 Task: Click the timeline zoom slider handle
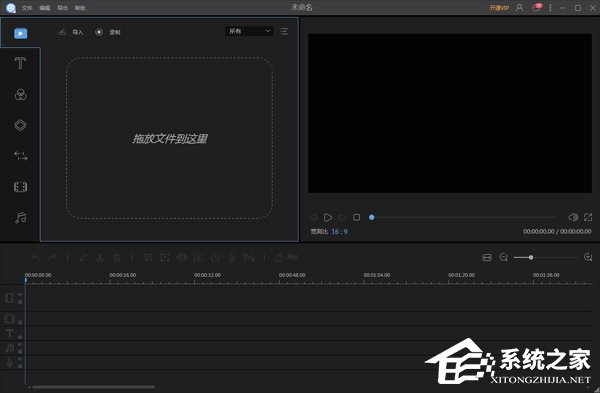pos(531,258)
